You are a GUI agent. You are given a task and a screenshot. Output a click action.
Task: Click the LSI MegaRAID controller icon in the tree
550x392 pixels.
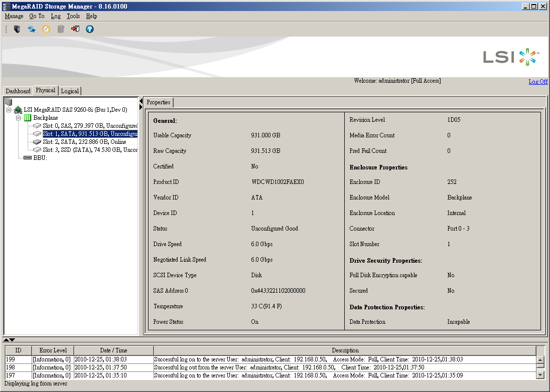pyautogui.click(x=18, y=110)
